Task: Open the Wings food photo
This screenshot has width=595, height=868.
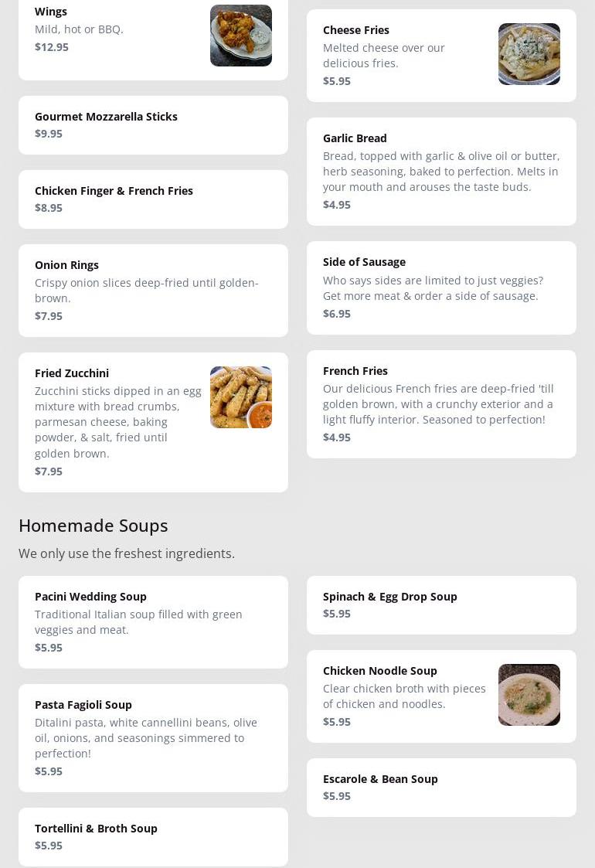Action: pyautogui.click(x=240, y=36)
